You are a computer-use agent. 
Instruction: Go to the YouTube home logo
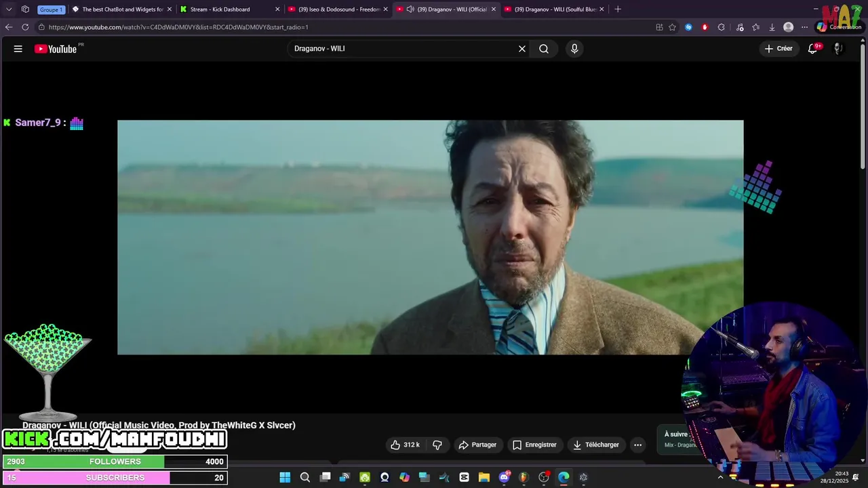point(56,49)
